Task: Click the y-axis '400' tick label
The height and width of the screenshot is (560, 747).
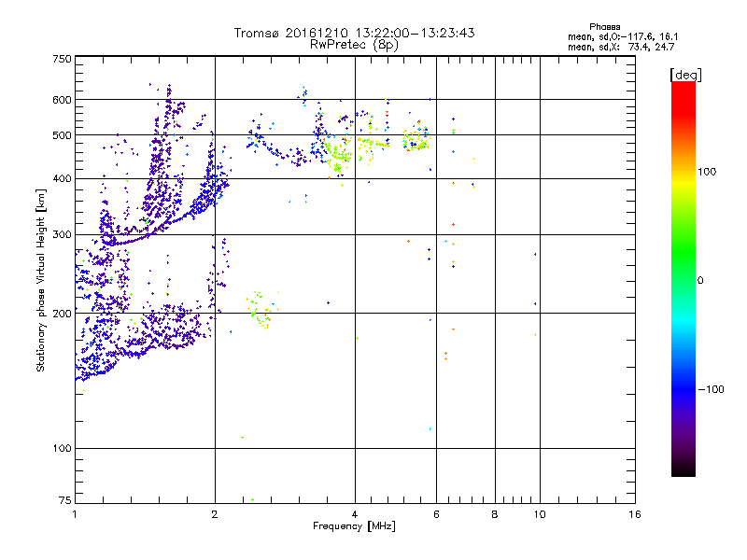Action: [62, 179]
